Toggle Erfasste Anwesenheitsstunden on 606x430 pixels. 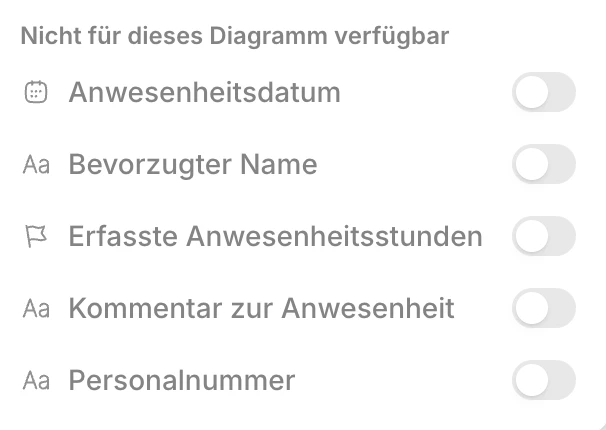click(543, 236)
